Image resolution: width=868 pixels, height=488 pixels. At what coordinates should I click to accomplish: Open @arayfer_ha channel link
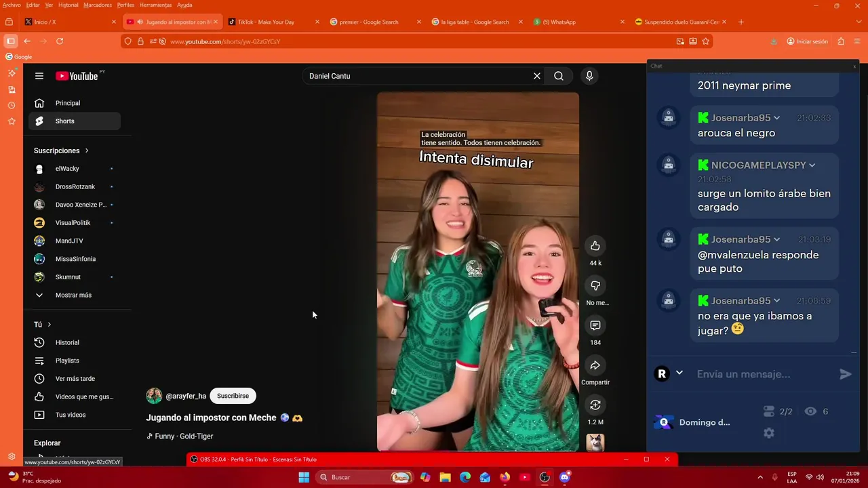tap(186, 396)
